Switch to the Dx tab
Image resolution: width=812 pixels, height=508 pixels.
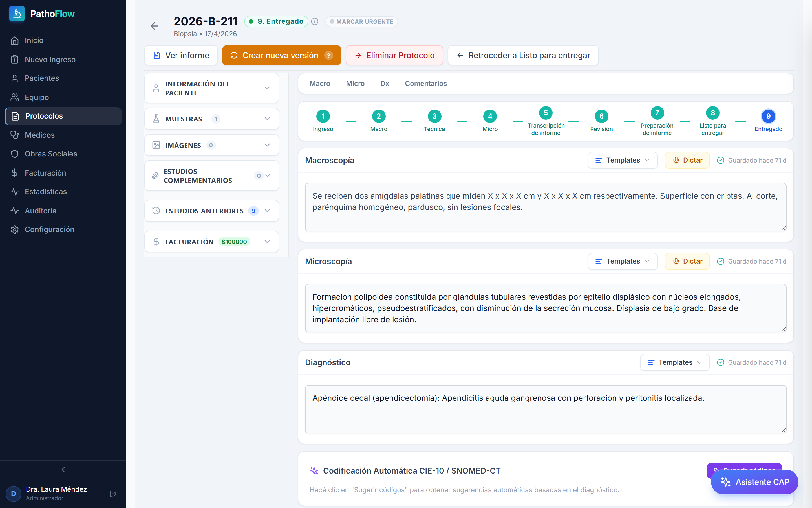385,83
